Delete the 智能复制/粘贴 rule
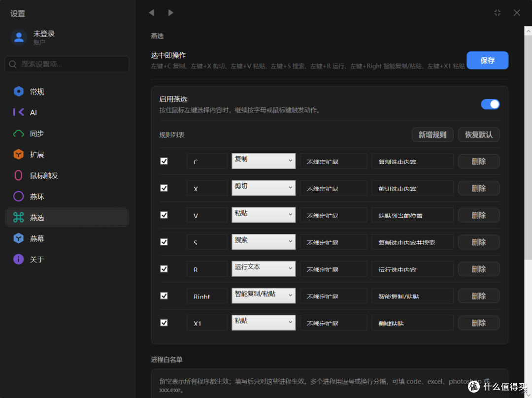 (x=478, y=296)
